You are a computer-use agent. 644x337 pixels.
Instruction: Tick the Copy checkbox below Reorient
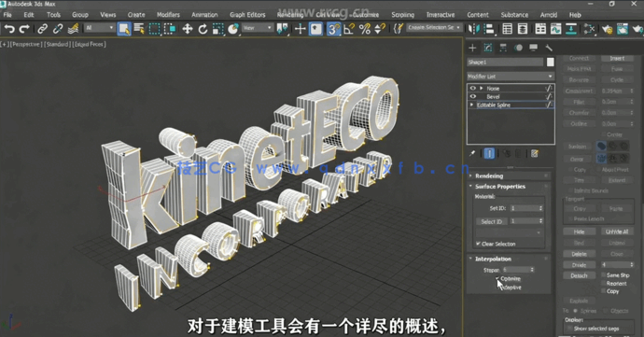point(603,291)
